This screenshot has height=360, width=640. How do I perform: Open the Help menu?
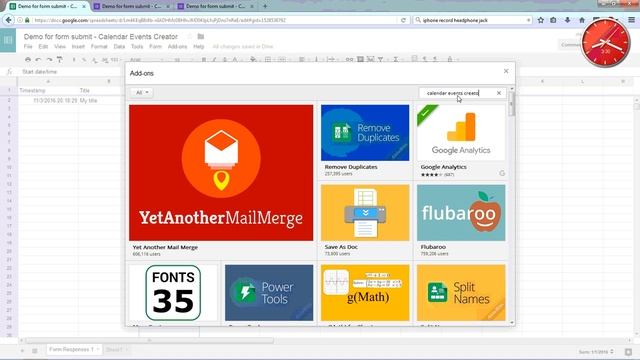click(198, 47)
